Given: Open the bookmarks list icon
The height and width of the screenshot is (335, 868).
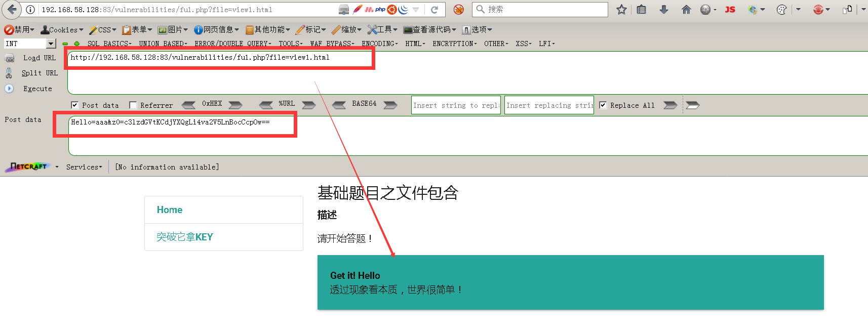Looking at the screenshot, I should click(642, 10).
